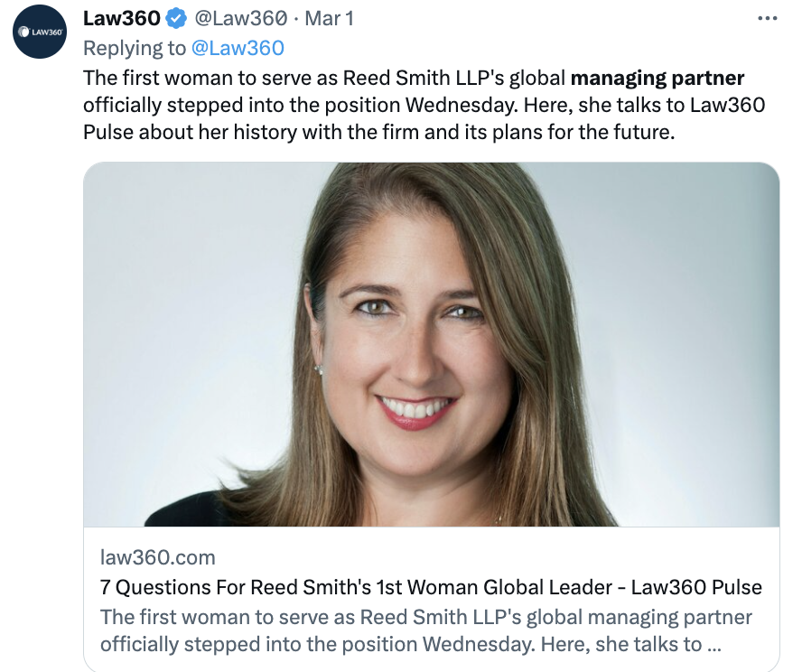
Task: Open the three-dot More options menu
Action: point(767,18)
